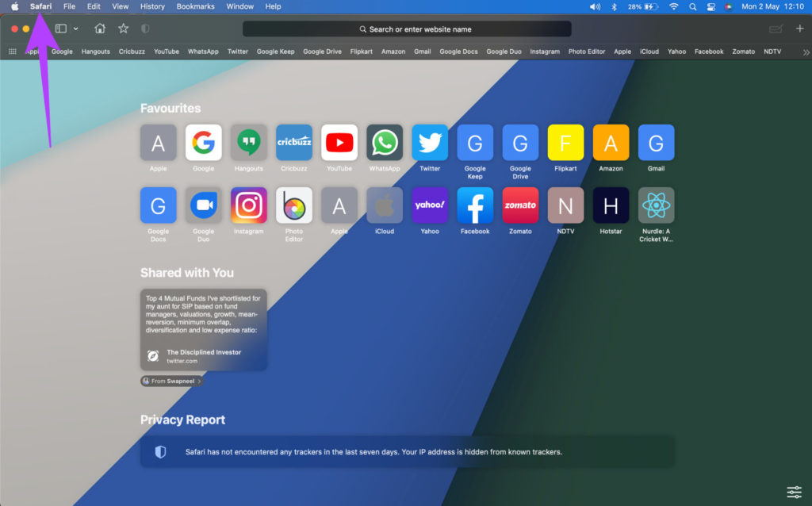
Task: Open Hangouts link in Favourites bar
Action: [96, 52]
